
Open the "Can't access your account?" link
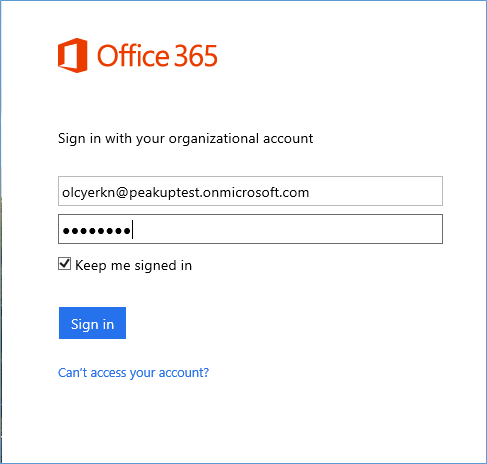coord(133,373)
